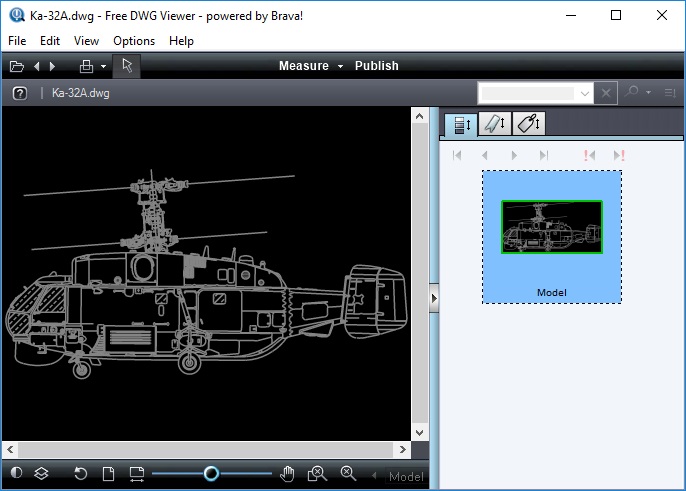Select the Model page thumbnail
686x491 pixels.
[x=552, y=237]
